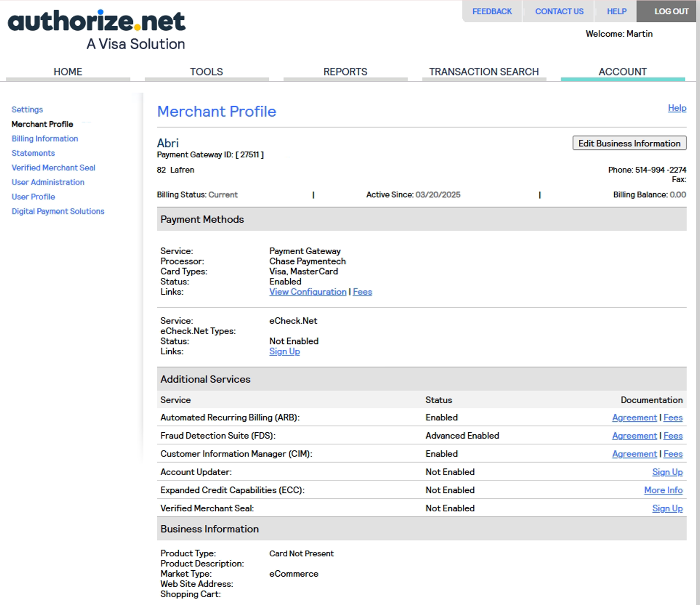Click More Info for Expanded Credit Capabilities

click(663, 490)
